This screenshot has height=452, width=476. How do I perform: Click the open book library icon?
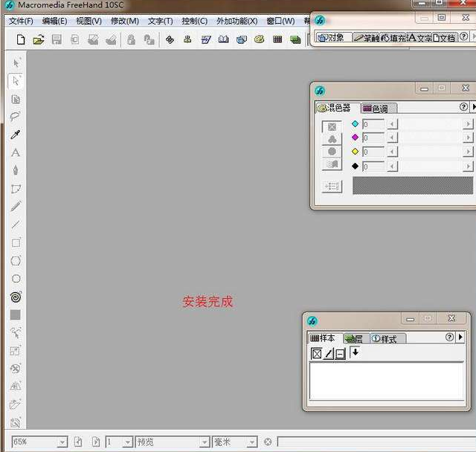tap(223, 39)
